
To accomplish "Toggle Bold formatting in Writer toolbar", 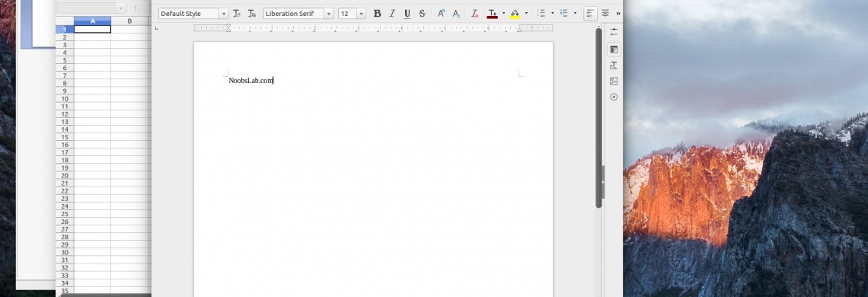I will tap(377, 13).
